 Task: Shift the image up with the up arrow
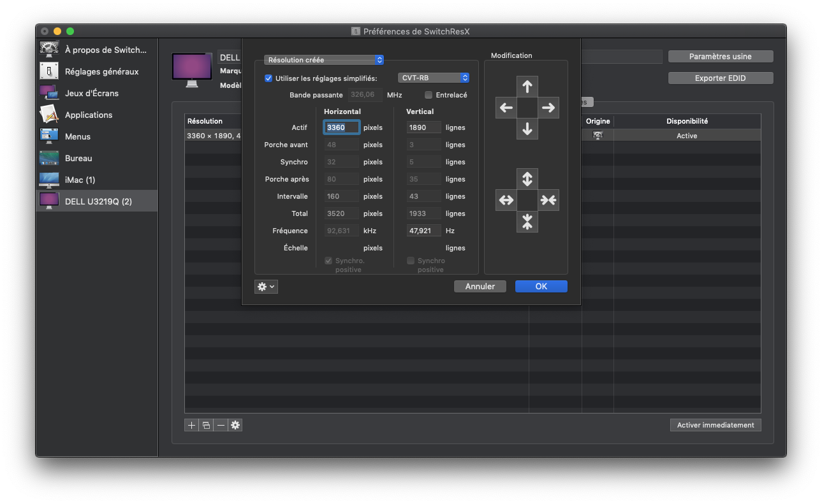tap(527, 86)
